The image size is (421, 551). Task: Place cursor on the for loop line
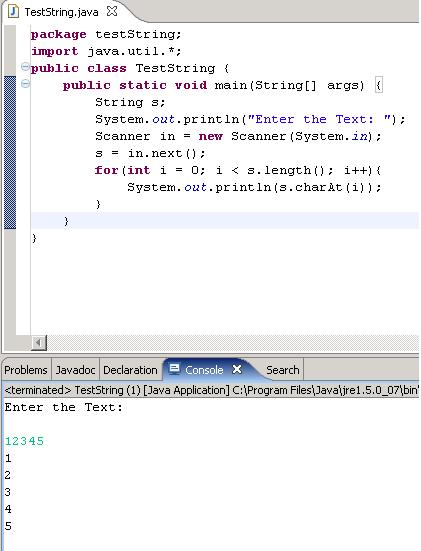(x=238, y=170)
